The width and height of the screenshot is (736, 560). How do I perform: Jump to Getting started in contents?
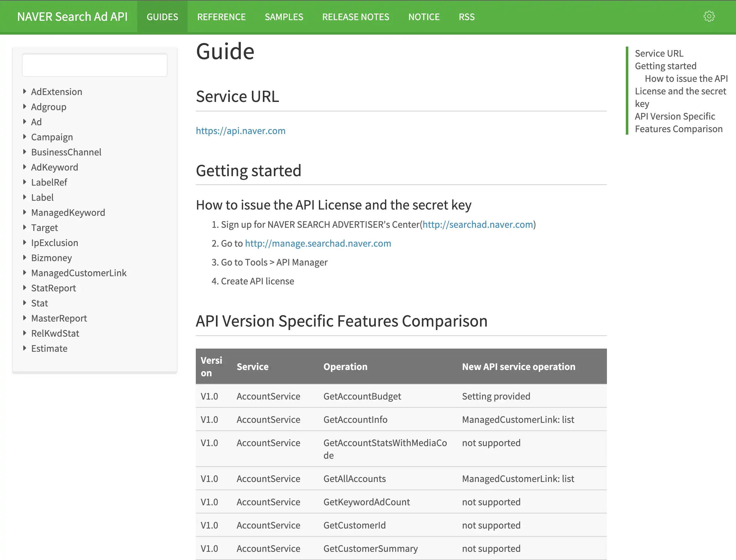click(665, 66)
